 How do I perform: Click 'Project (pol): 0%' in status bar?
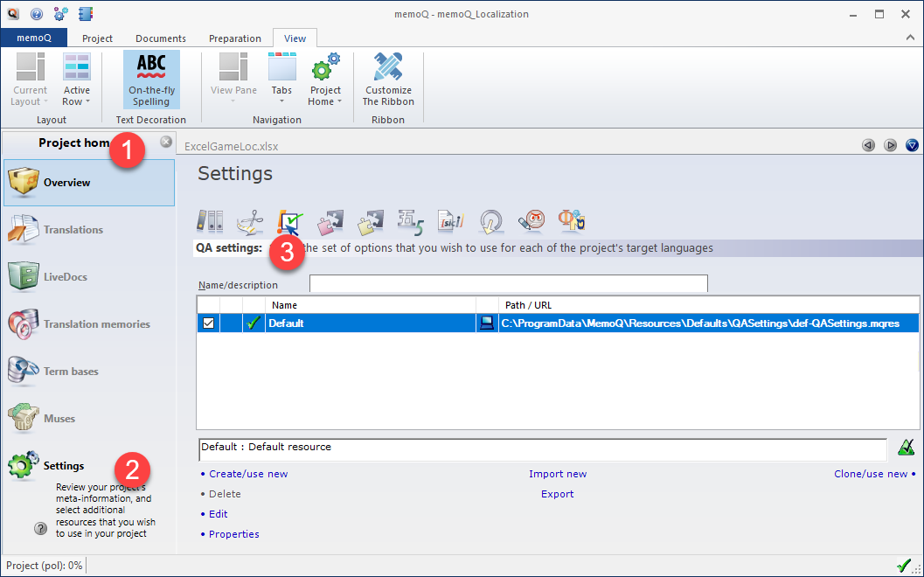(x=45, y=566)
